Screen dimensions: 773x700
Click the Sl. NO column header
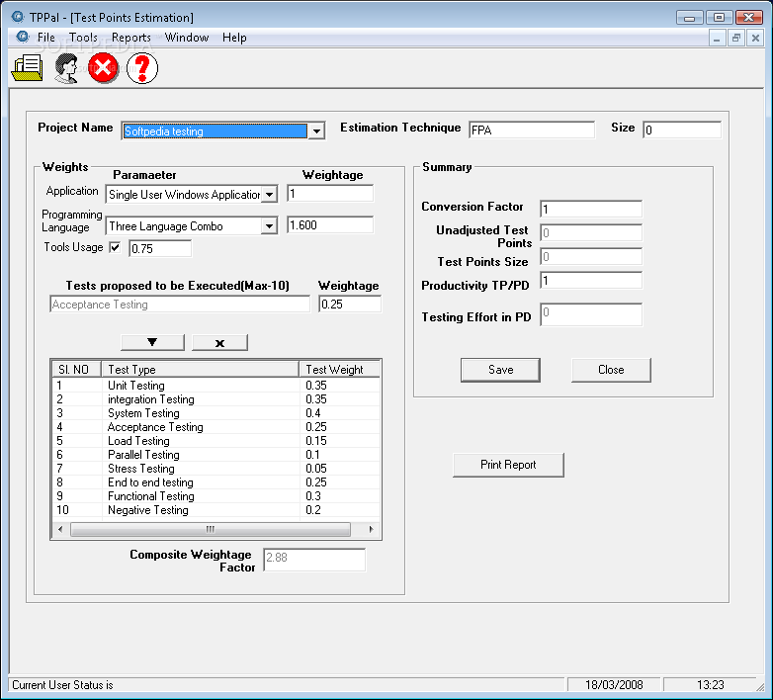tap(77, 369)
